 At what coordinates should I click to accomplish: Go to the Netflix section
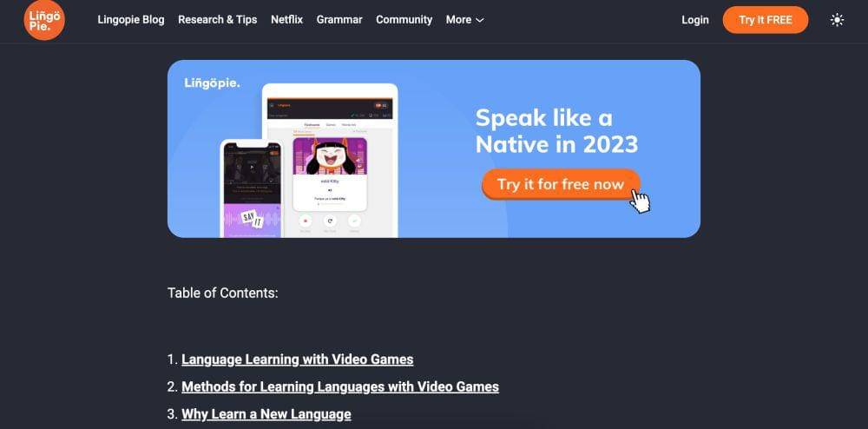286,19
